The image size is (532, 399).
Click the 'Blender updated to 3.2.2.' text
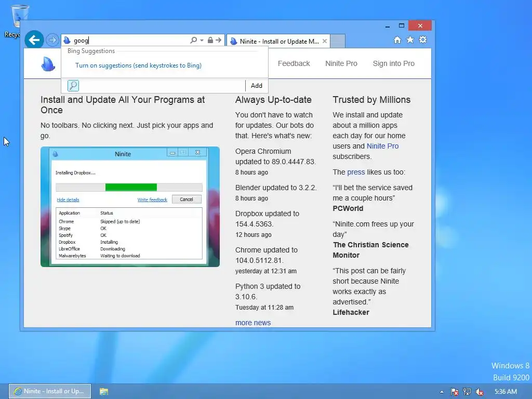[276, 188]
